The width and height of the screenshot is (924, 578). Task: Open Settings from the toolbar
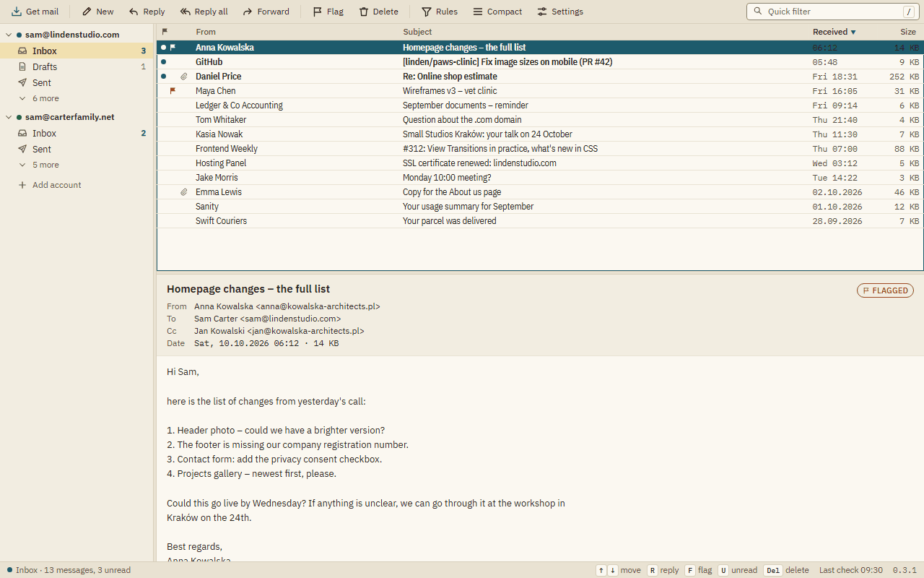(560, 12)
